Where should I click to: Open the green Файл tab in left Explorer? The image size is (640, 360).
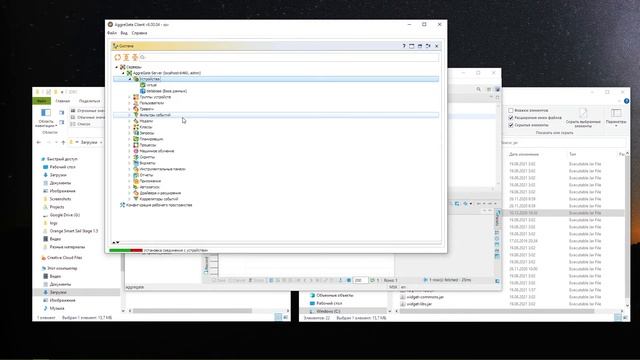point(42,101)
